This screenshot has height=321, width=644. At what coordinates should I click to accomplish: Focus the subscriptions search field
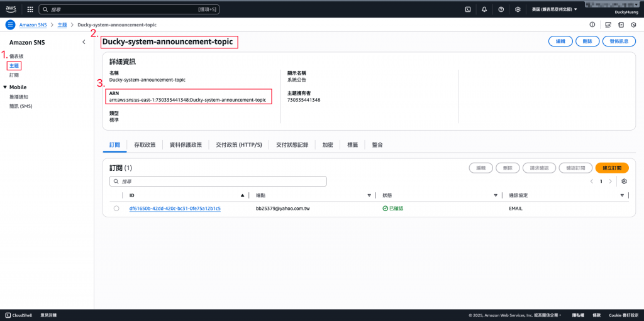(x=218, y=181)
